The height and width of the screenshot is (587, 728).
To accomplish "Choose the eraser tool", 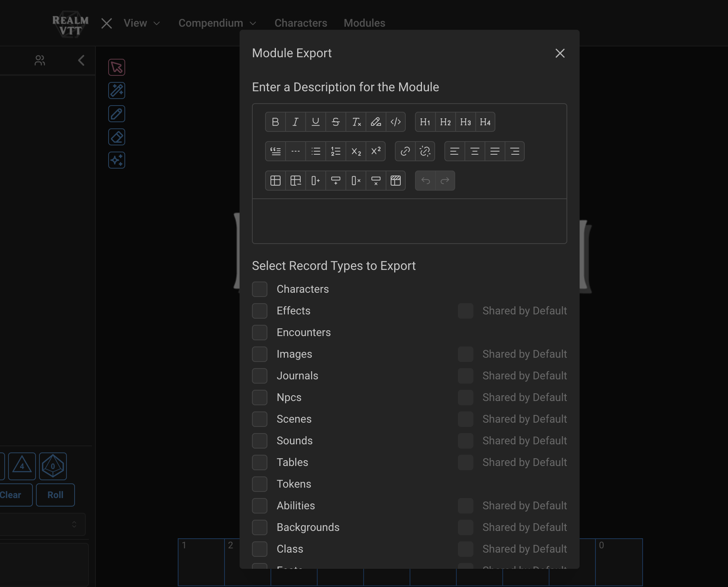I will point(116,137).
